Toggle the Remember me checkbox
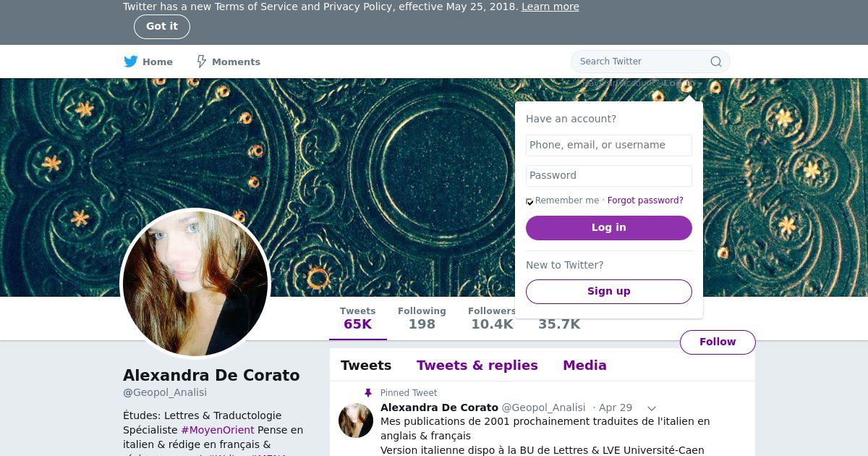Viewport: 868px width, 456px height. 529,201
